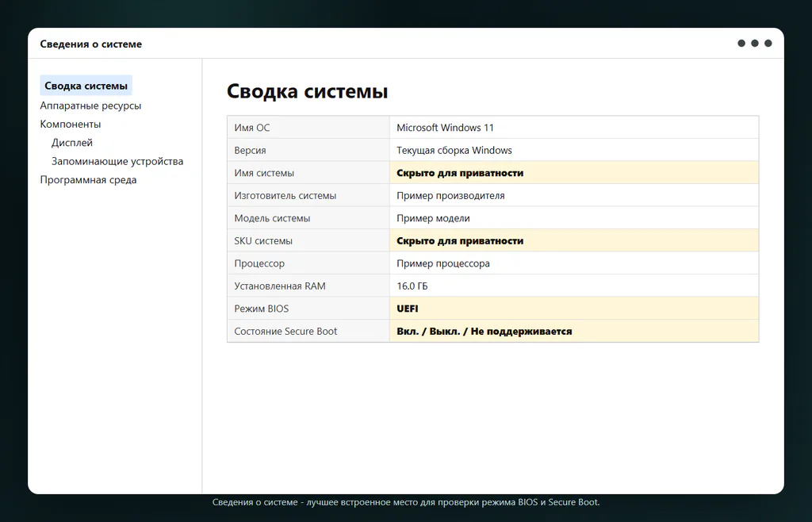
Task: Open the Компоненты category
Action: [71, 125]
